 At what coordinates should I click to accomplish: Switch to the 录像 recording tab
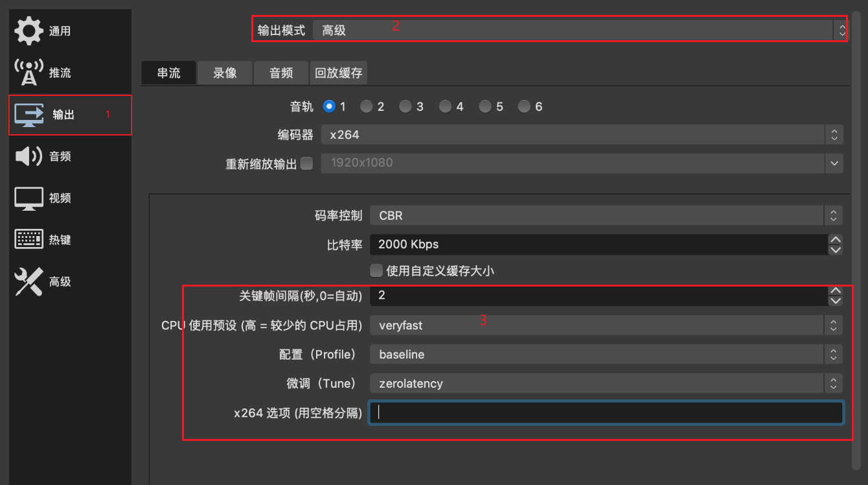click(x=225, y=73)
